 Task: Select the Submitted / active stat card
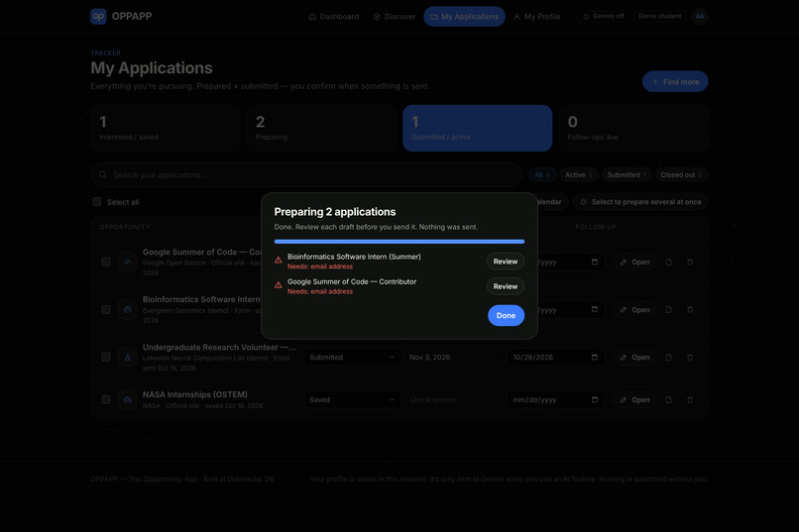478,128
